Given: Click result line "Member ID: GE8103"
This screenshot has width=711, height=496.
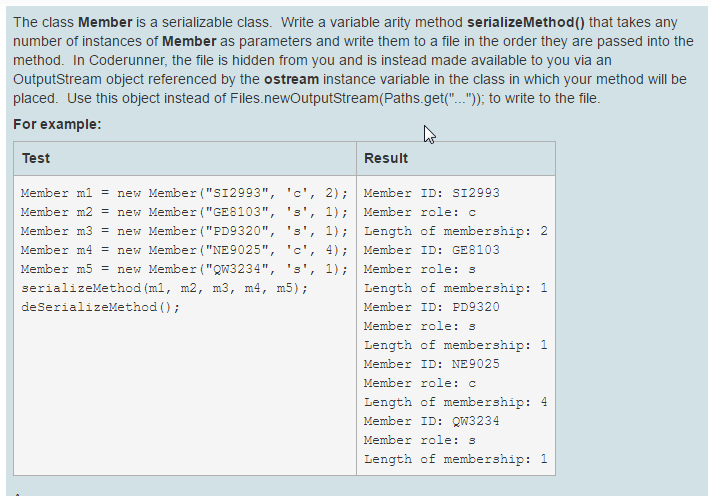Looking at the screenshot, I should (432, 250).
